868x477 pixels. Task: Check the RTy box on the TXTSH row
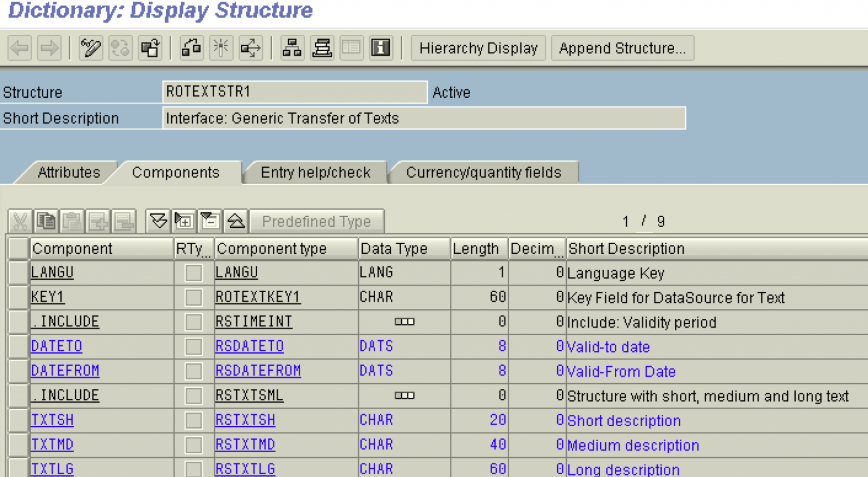pyautogui.click(x=193, y=420)
